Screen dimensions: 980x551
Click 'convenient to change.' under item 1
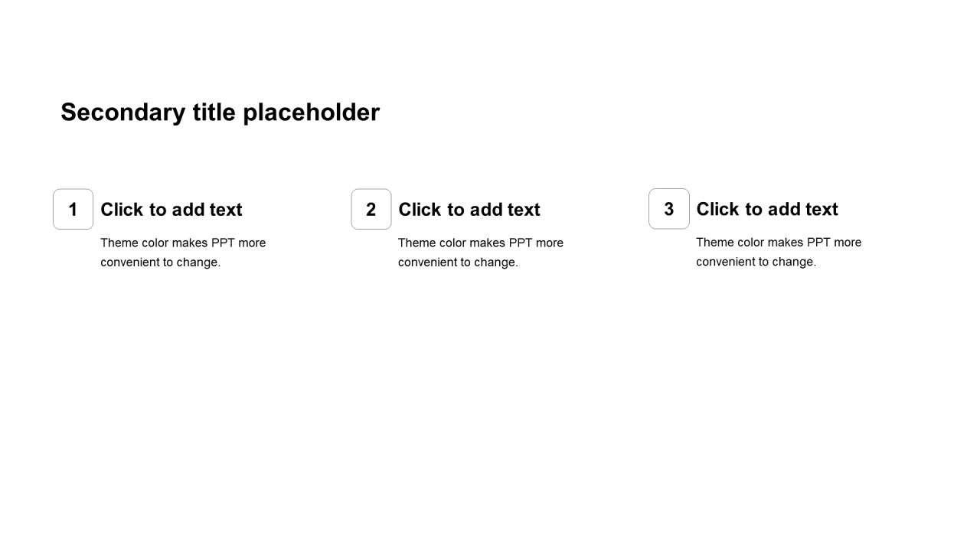tap(161, 262)
